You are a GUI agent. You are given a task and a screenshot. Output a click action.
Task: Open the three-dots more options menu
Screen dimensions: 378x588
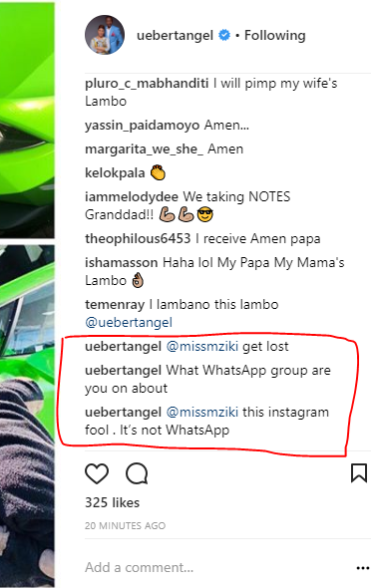pos(363,568)
